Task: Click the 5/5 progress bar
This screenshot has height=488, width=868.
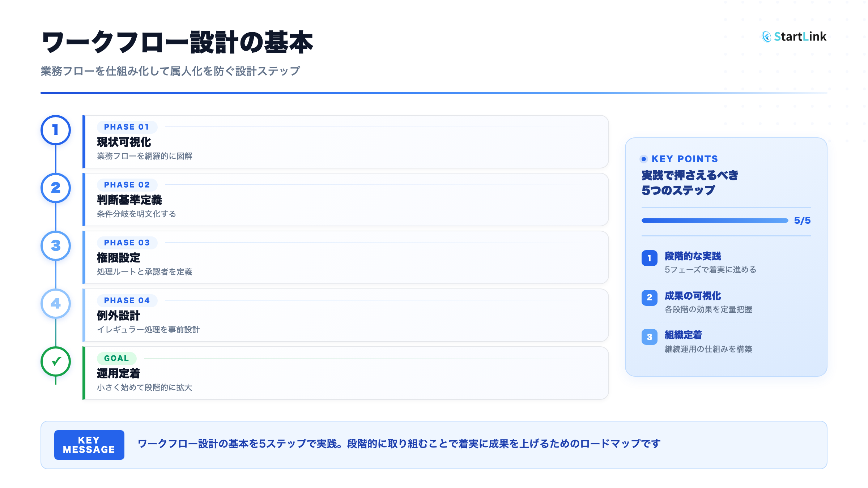Action: pos(714,221)
